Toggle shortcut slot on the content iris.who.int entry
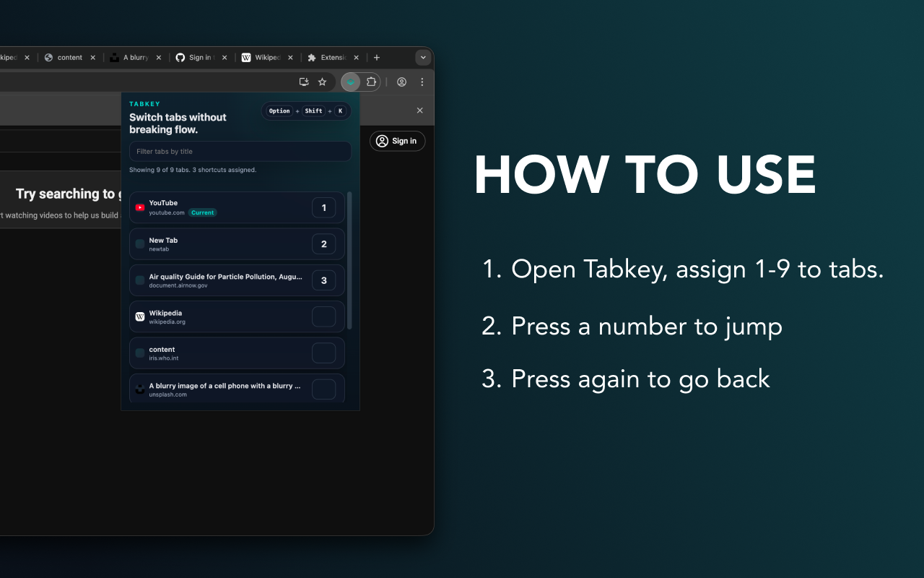This screenshot has height=578, width=924. click(323, 353)
